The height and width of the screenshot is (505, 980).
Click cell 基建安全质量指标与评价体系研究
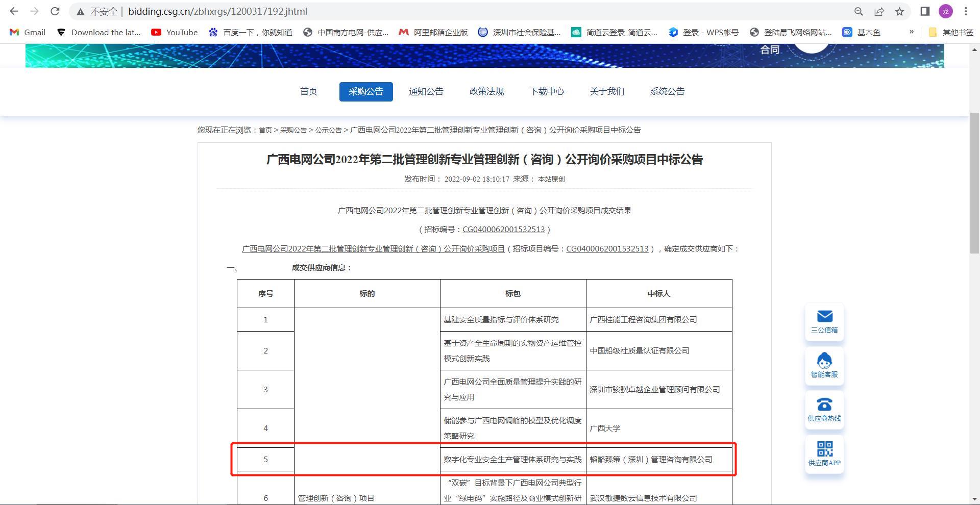[513, 320]
